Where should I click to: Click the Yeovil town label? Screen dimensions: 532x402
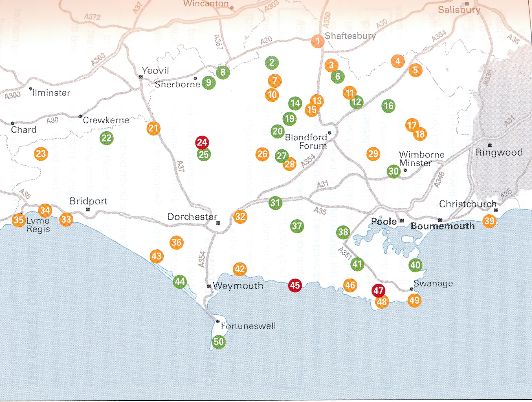tap(155, 70)
